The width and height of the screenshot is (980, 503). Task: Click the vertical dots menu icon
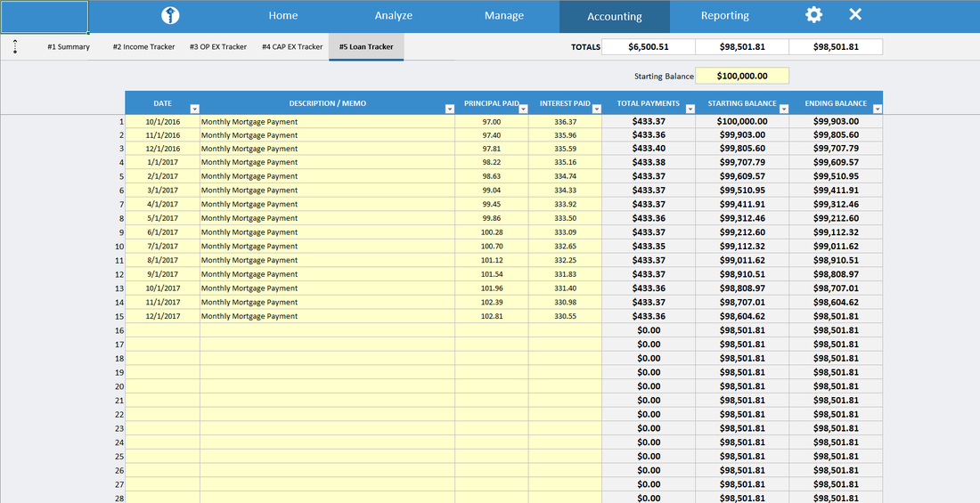coord(15,46)
